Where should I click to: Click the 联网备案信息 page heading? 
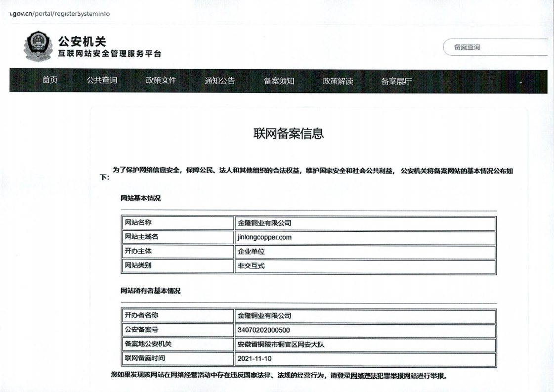click(289, 134)
